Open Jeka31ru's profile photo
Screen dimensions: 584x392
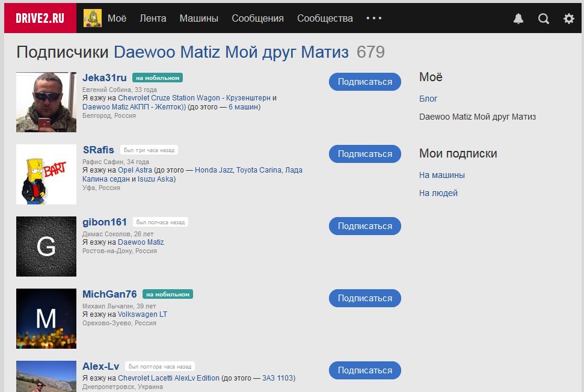tap(46, 102)
